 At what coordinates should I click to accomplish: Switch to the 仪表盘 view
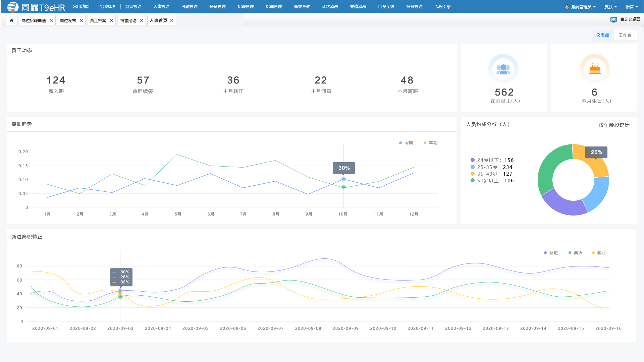[x=603, y=35]
